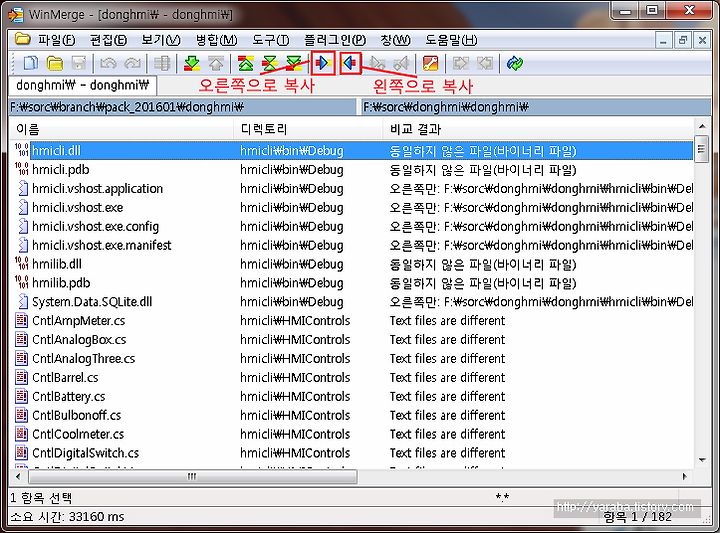Click the horizontal scrollbar left arrow
This screenshot has height=533, width=720.
[18, 477]
